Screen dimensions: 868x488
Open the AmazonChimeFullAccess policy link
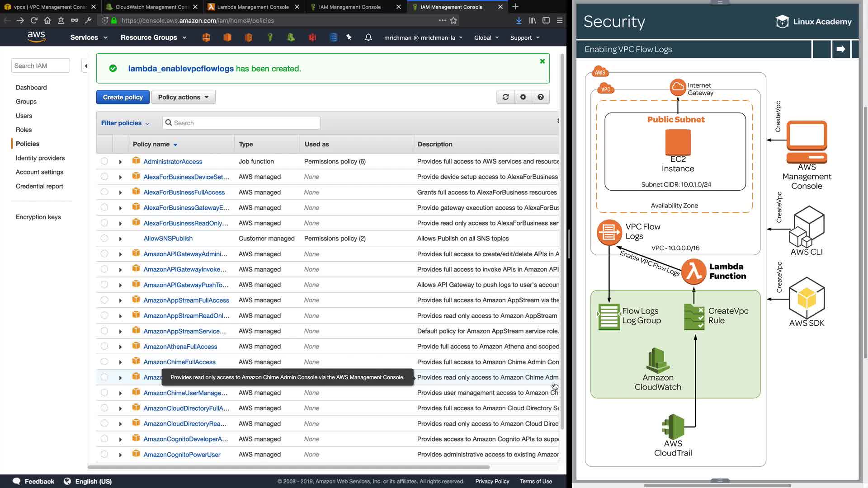click(x=179, y=362)
